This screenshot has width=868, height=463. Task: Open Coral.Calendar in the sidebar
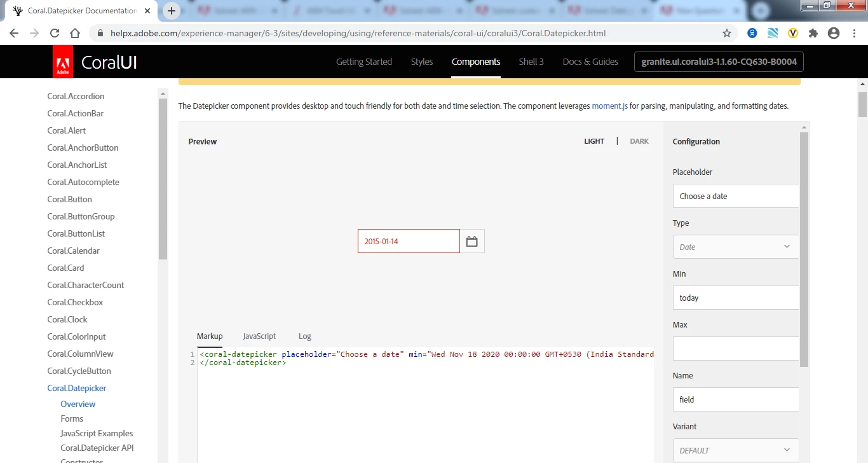coord(73,251)
